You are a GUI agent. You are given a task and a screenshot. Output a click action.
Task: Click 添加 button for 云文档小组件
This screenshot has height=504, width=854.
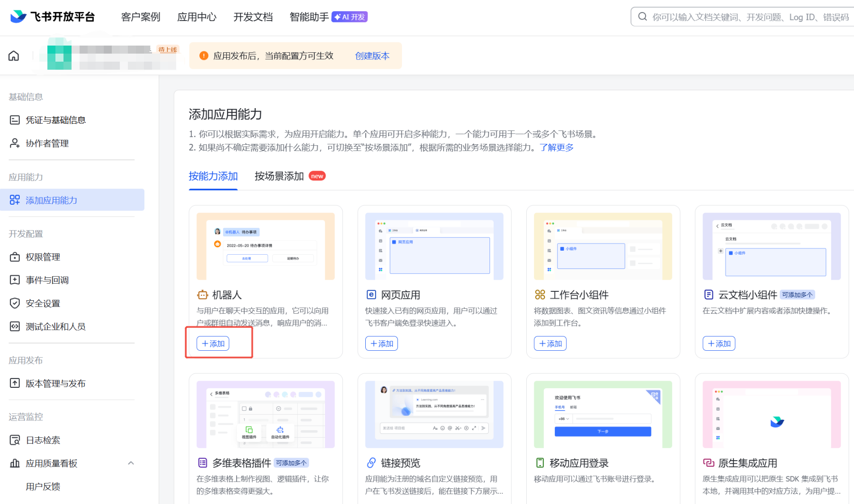coord(719,344)
